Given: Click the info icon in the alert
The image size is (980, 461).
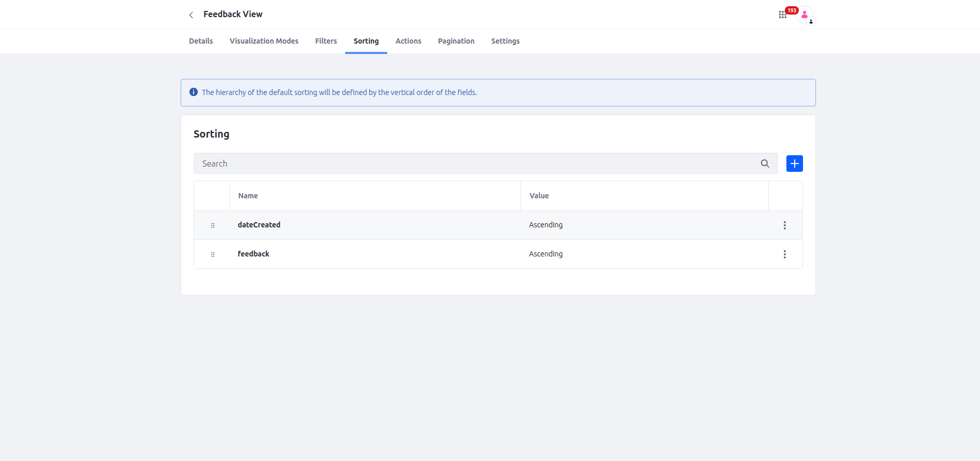Looking at the screenshot, I should pos(194,92).
